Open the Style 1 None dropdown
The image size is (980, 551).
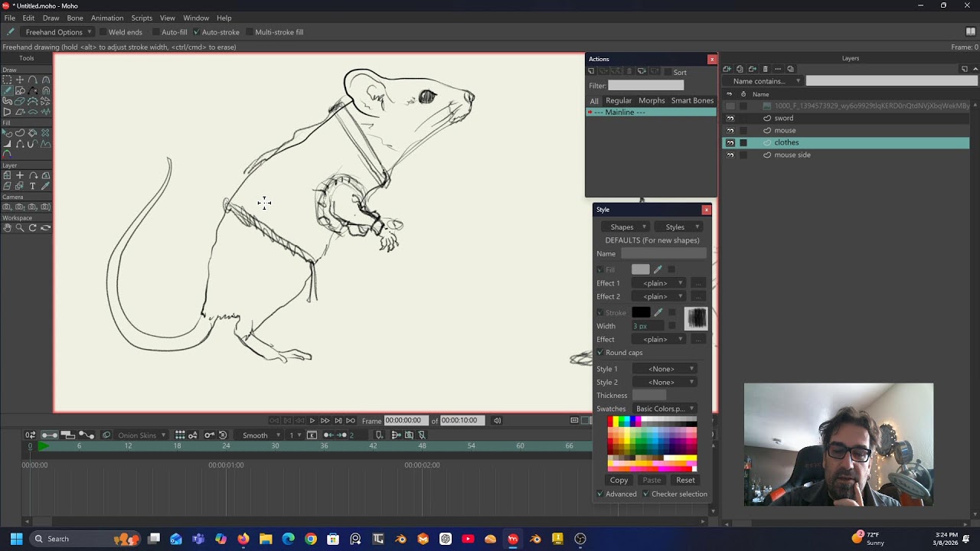pyautogui.click(x=664, y=369)
